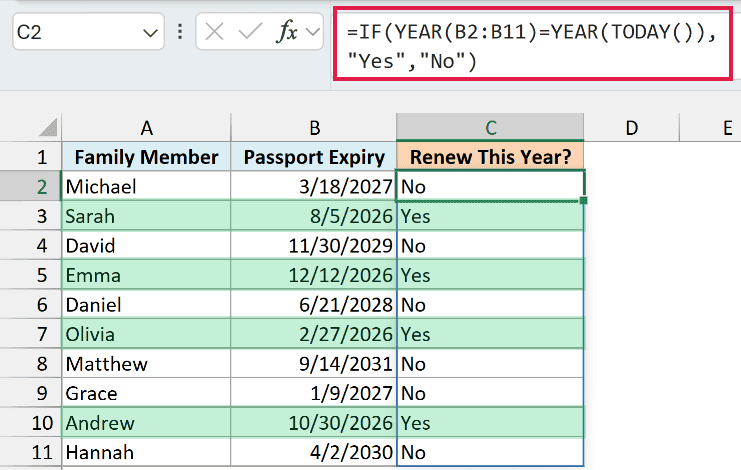Viewport: 741px width, 470px height.
Task: Click the Renew This Year? header cell
Action: click(491, 157)
